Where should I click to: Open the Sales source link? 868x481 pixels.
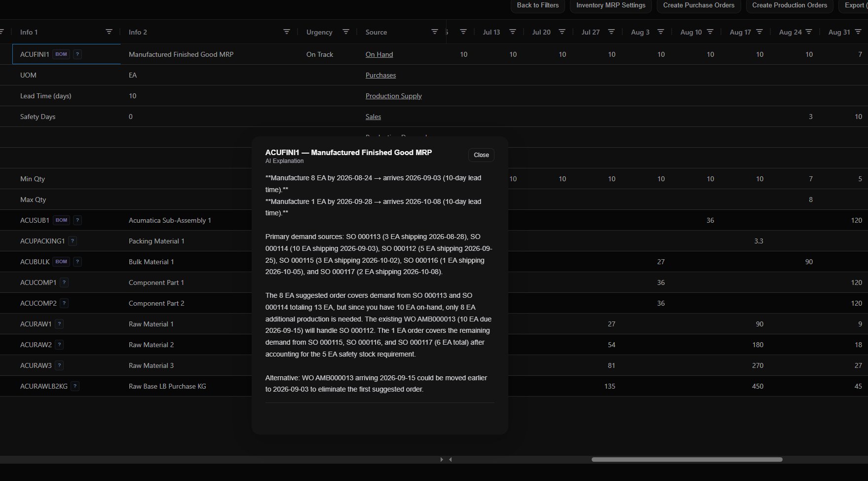tap(373, 117)
